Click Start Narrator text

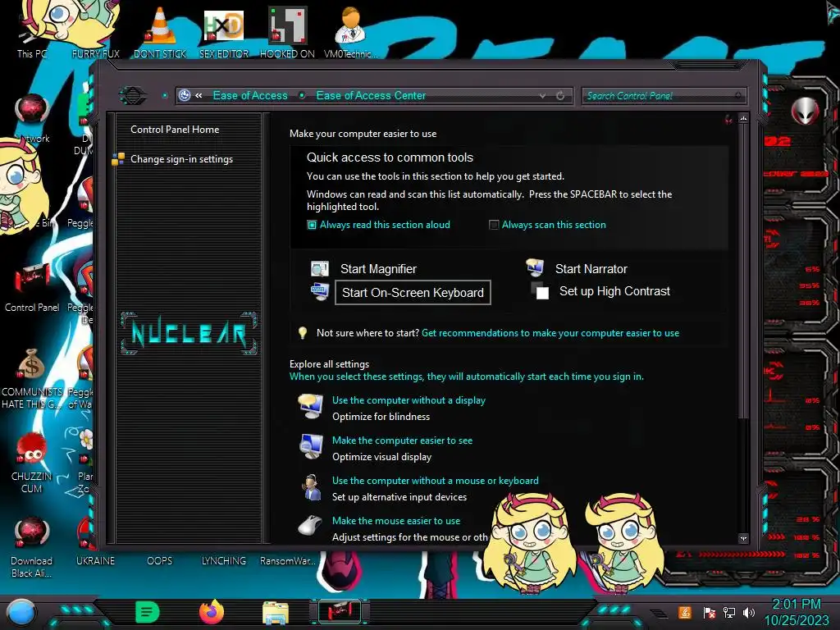[591, 269]
